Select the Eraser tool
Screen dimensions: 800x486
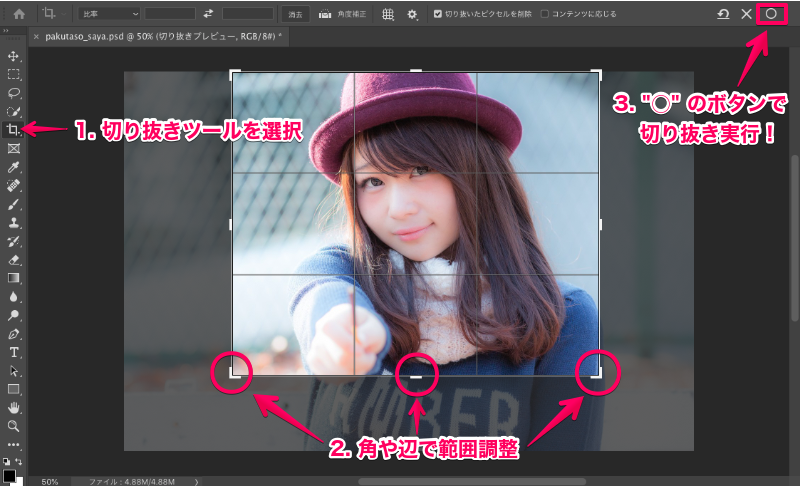point(14,259)
